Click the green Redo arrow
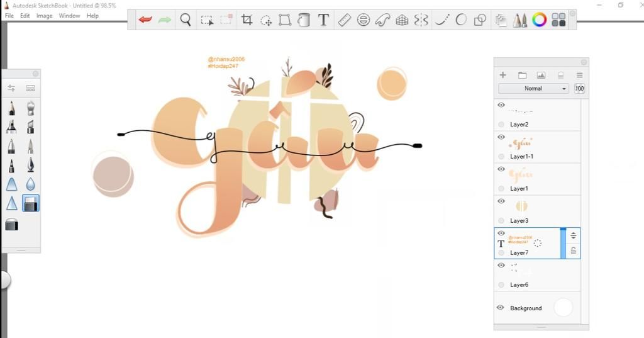 [x=165, y=20]
